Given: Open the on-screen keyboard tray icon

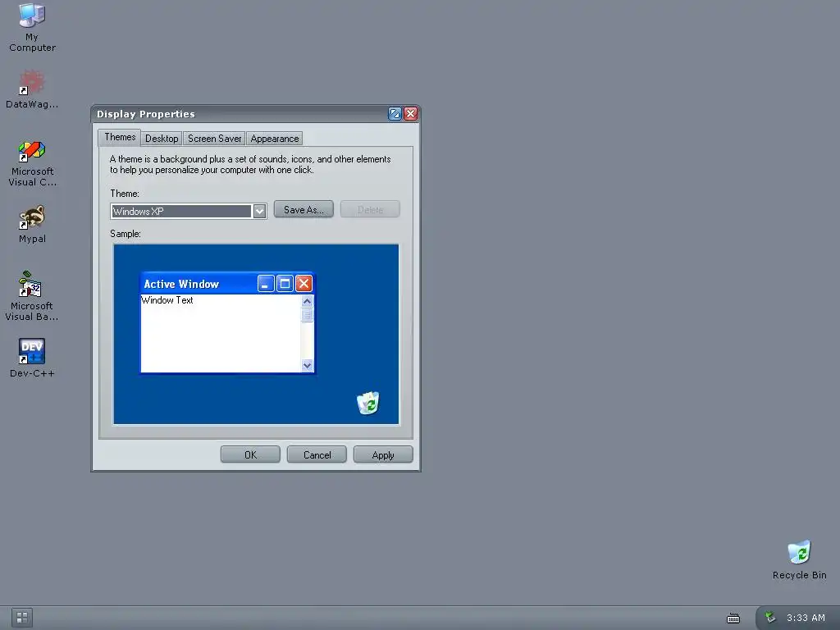Looking at the screenshot, I should [x=733, y=619].
